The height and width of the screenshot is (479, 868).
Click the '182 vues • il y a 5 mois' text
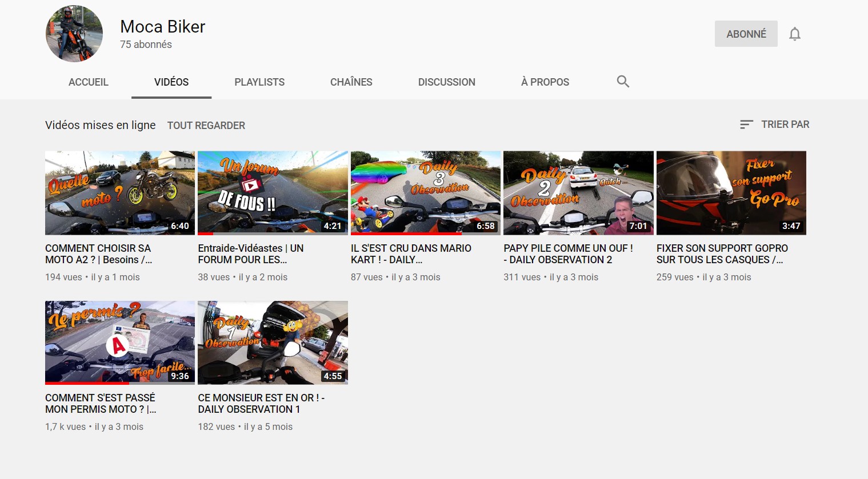(245, 426)
